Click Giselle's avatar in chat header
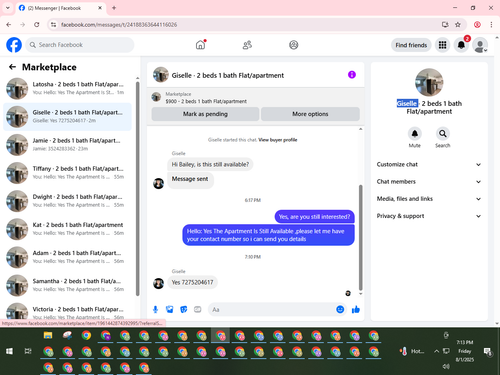The width and height of the screenshot is (500, 375). click(x=161, y=75)
